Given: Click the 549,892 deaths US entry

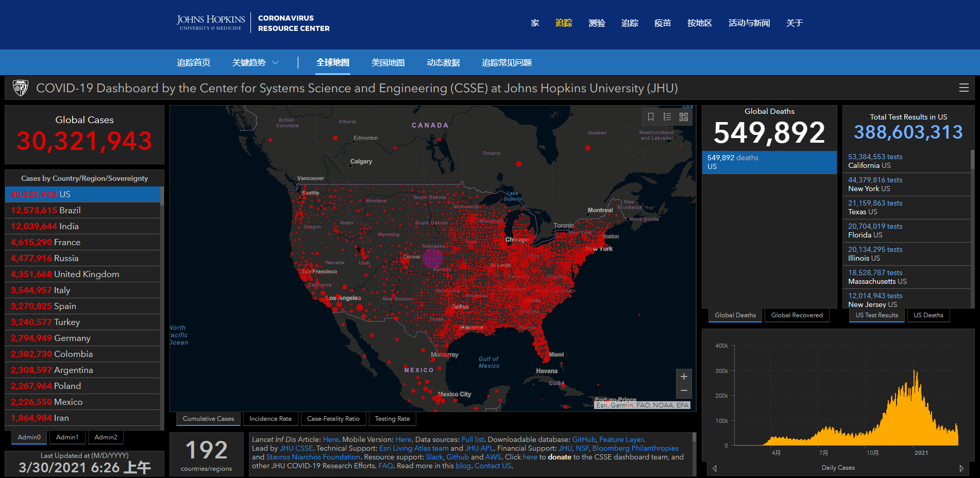Looking at the screenshot, I should [x=769, y=162].
